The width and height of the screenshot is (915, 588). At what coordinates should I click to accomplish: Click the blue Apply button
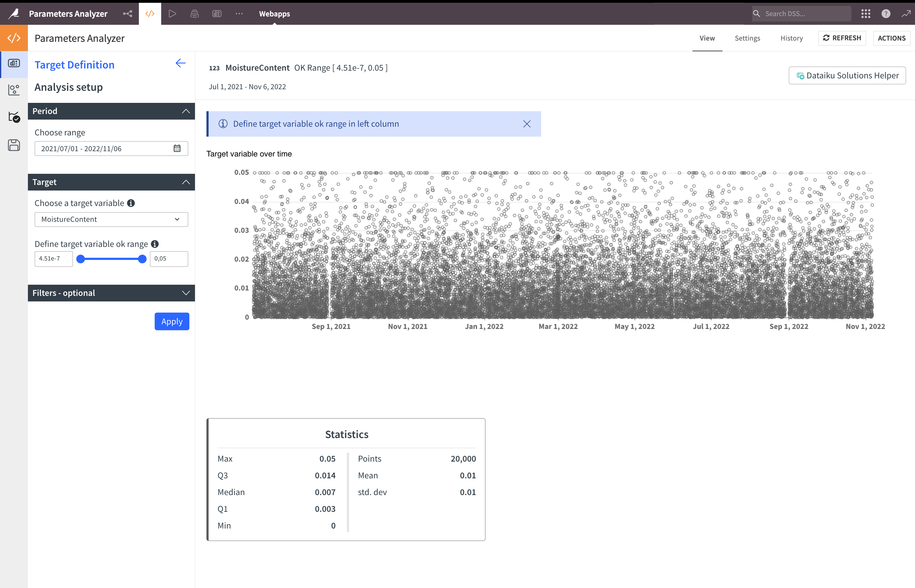coord(172,322)
